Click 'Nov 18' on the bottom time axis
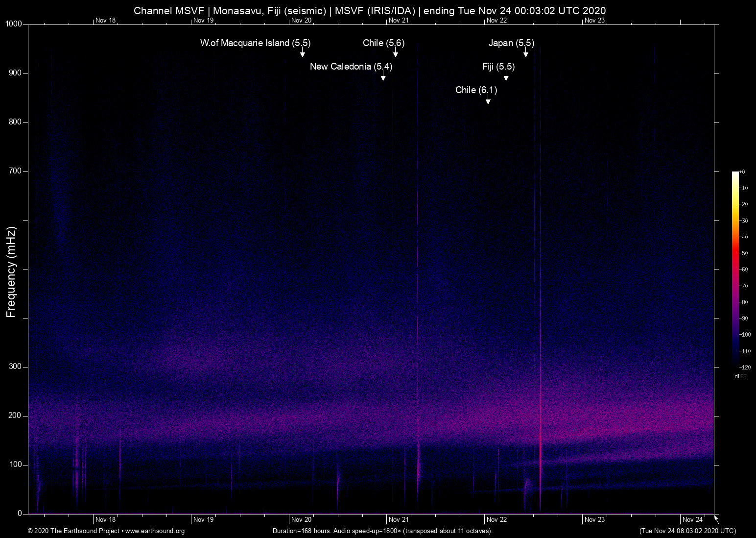Image resolution: width=756 pixels, height=538 pixels. coord(106,519)
